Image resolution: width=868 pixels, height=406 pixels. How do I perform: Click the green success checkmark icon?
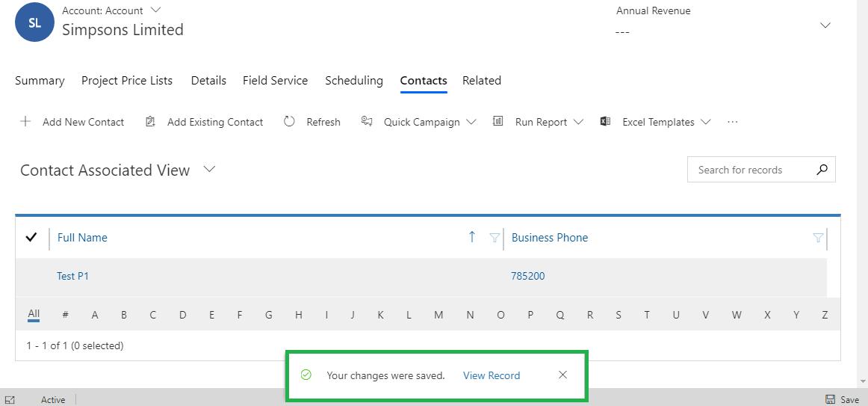click(x=306, y=375)
